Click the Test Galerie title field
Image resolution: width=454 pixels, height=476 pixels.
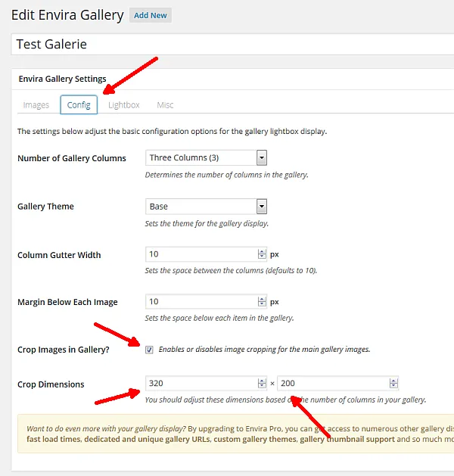(x=232, y=45)
